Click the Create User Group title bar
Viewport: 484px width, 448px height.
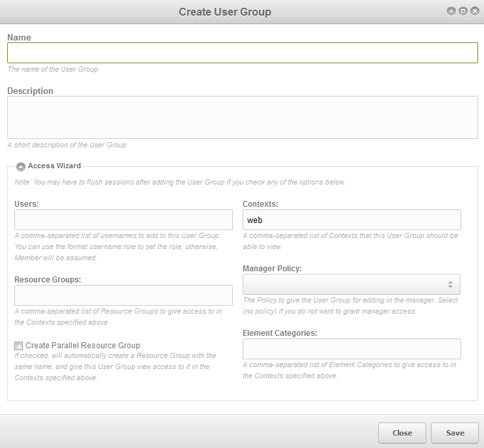coord(224,12)
